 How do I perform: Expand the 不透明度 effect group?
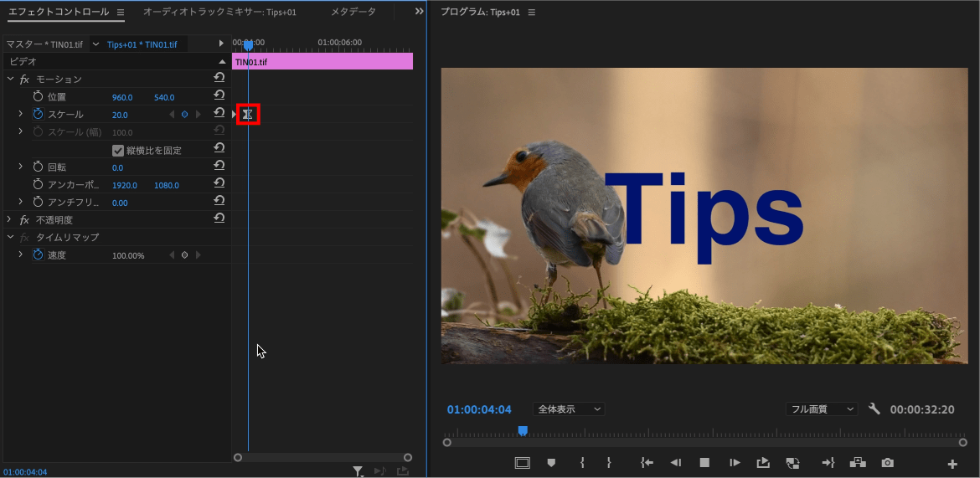tap(9, 219)
